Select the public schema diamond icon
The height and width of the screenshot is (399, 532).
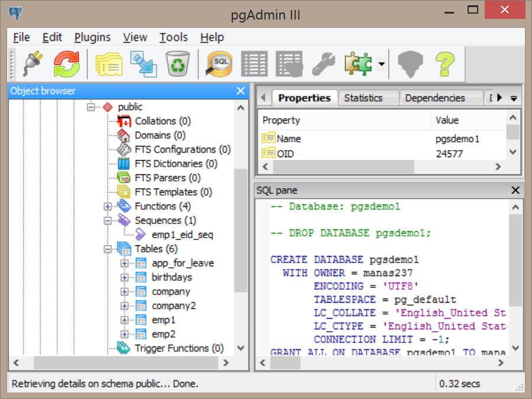coord(108,107)
